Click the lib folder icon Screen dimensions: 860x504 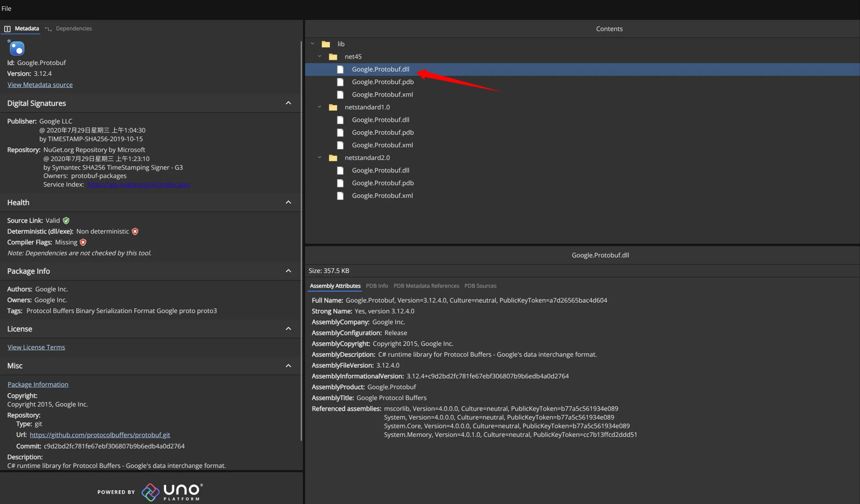(x=326, y=44)
